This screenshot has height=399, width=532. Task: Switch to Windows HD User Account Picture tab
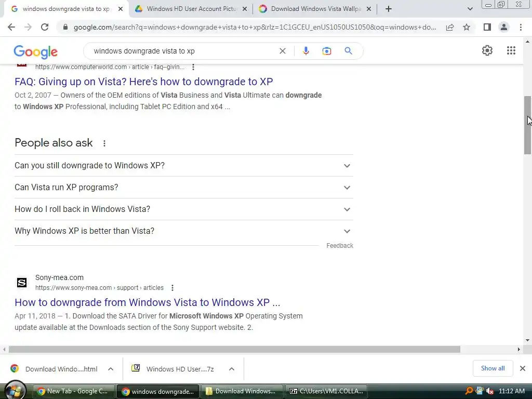pos(192,9)
